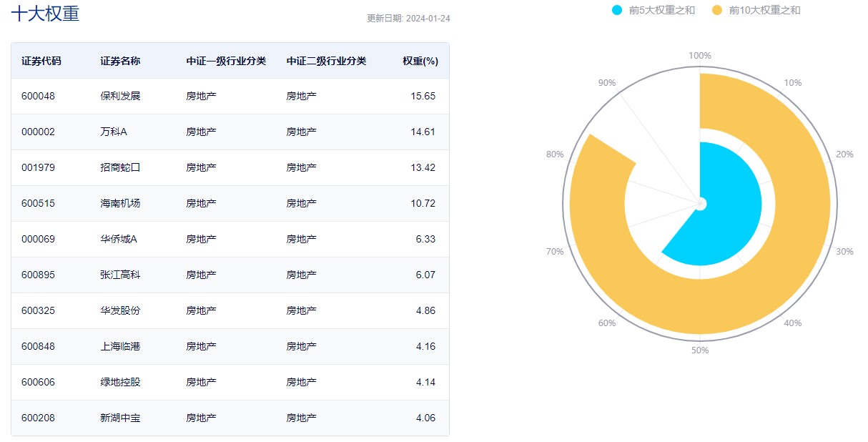Screen dimensions: 868x442
Task: Click security code 001979
Action: (x=38, y=167)
